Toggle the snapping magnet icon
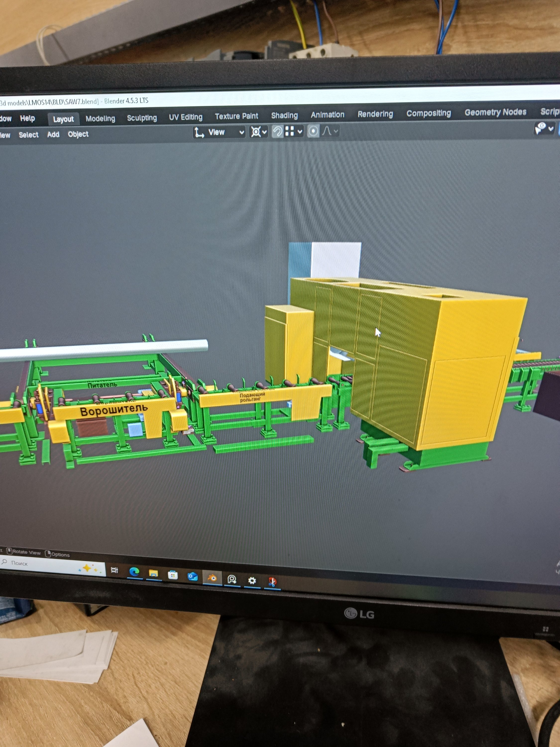The image size is (560, 747). [278, 131]
